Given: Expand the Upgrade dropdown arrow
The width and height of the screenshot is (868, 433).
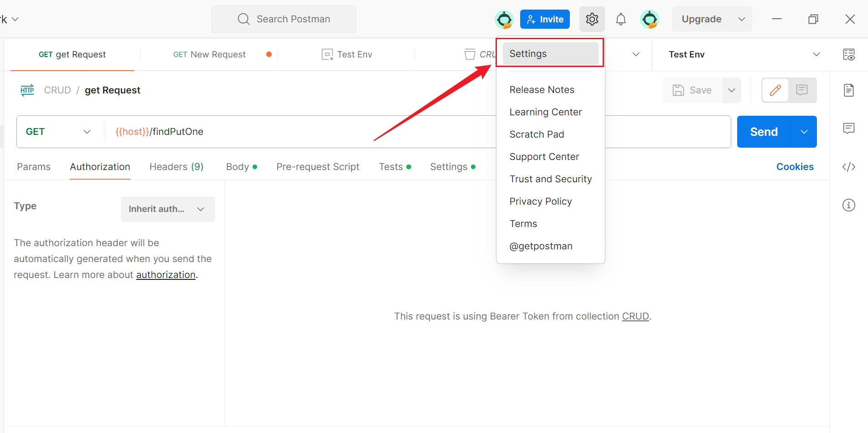Looking at the screenshot, I should click(x=741, y=19).
